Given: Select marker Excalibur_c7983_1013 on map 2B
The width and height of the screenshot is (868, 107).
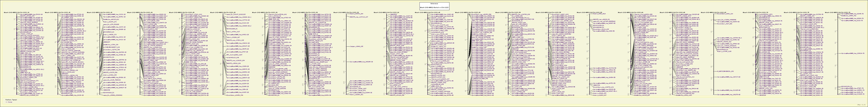Looking at the screenshot, I should 193,14.
